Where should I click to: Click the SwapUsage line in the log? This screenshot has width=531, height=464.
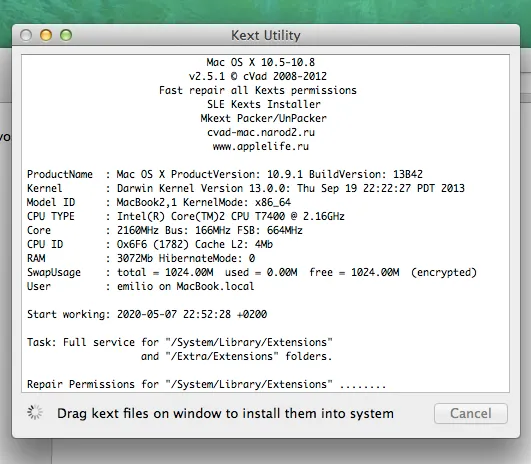tap(252, 272)
